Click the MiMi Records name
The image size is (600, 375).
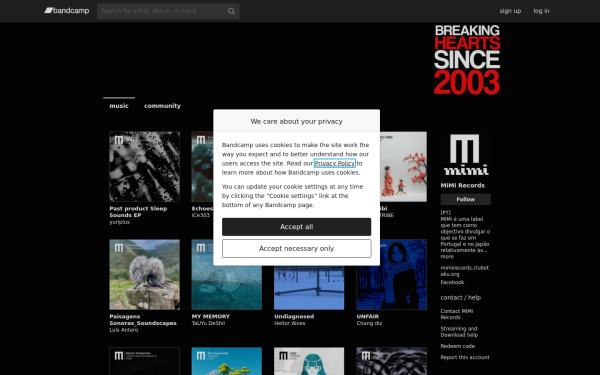(462, 186)
